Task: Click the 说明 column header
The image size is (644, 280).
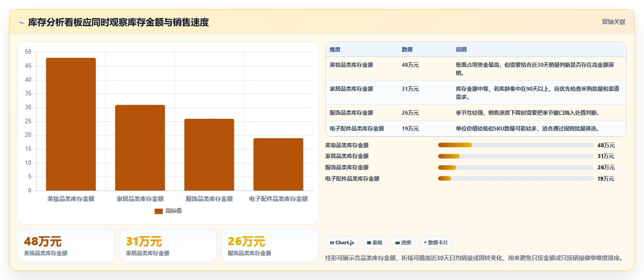Action: click(461, 50)
